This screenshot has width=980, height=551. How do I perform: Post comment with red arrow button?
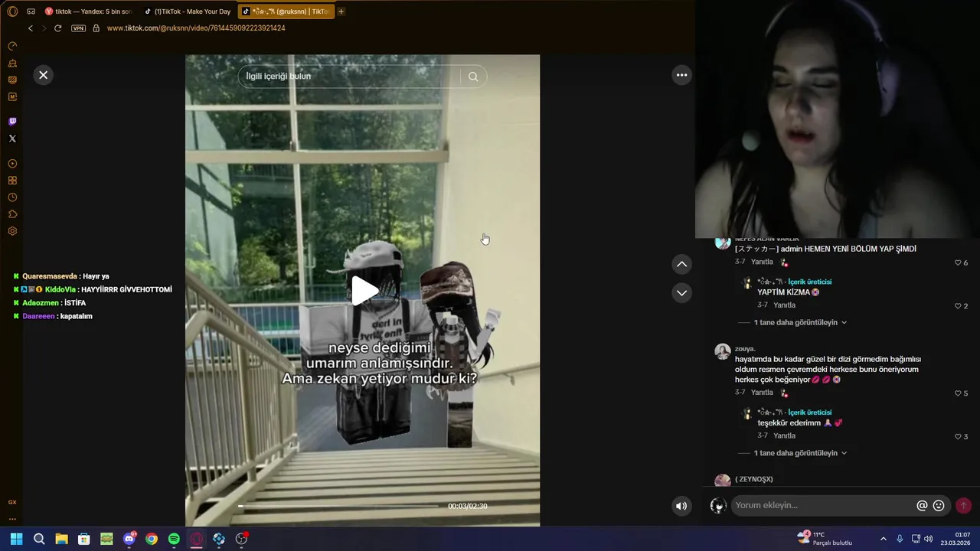[963, 506]
